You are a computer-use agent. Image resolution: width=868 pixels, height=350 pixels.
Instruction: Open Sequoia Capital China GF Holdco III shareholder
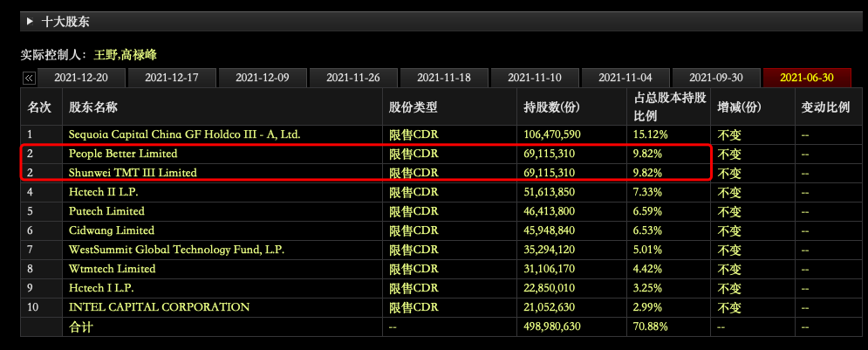185,134
